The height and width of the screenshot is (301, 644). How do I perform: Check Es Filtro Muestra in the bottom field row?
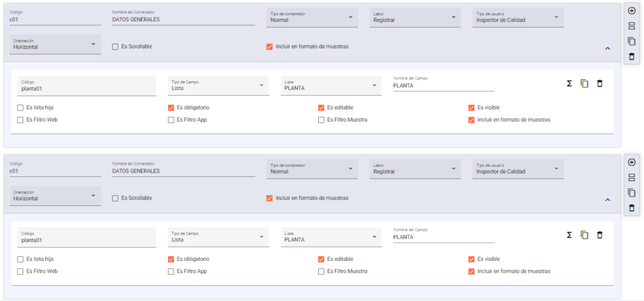click(321, 271)
